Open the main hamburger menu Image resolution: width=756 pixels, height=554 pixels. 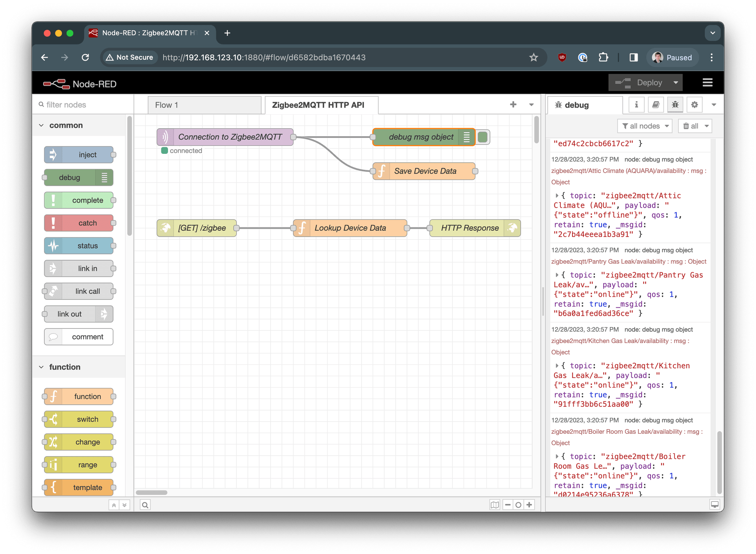[708, 82]
